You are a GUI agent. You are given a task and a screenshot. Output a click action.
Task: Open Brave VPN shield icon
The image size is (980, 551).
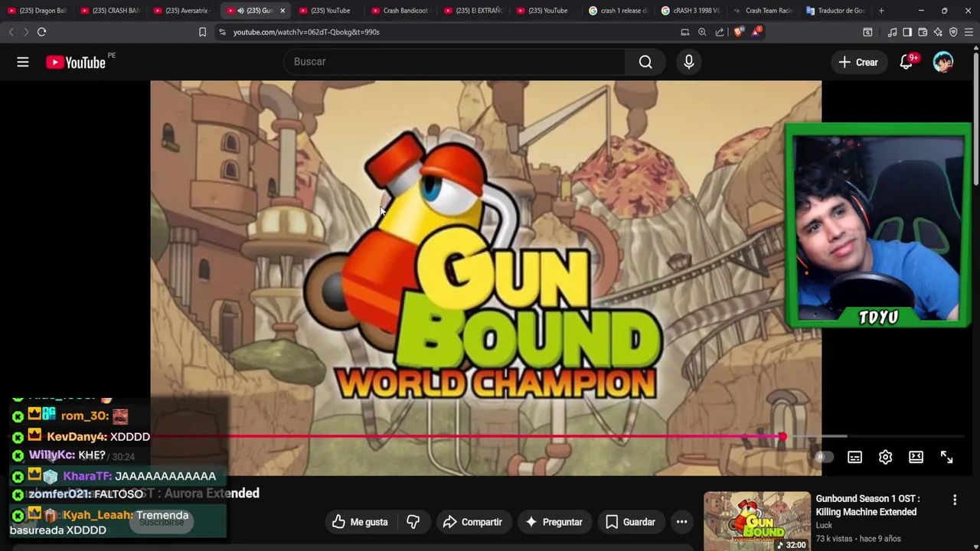click(x=953, y=32)
